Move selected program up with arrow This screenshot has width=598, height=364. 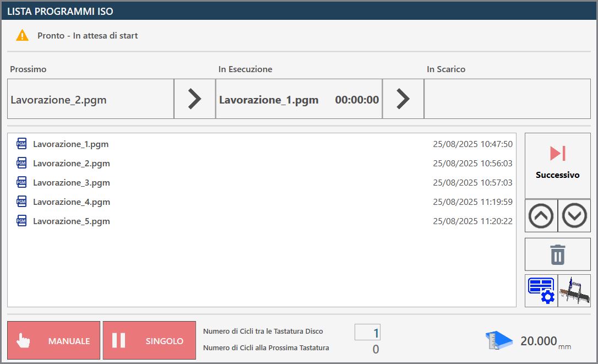541,215
